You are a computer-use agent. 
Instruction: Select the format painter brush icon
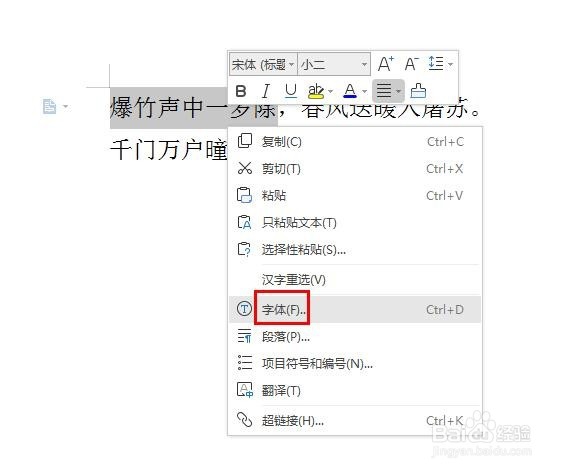click(x=418, y=91)
